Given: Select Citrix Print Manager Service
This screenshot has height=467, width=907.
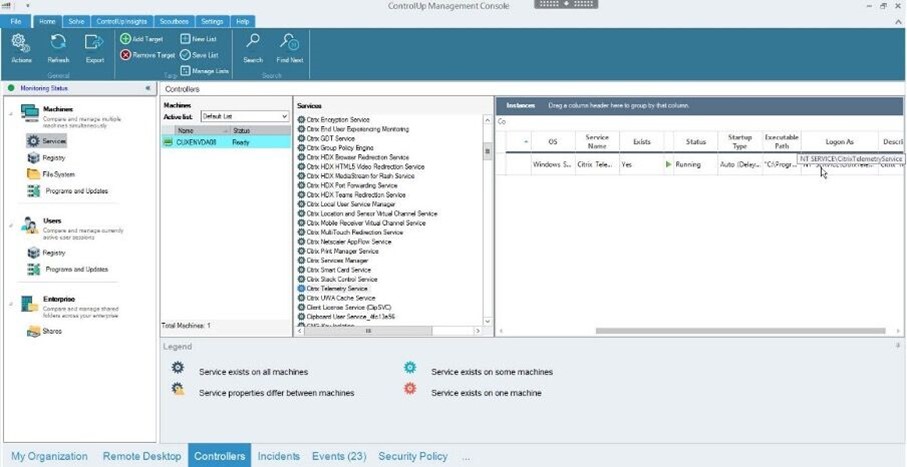Looking at the screenshot, I should coord(338,251).
